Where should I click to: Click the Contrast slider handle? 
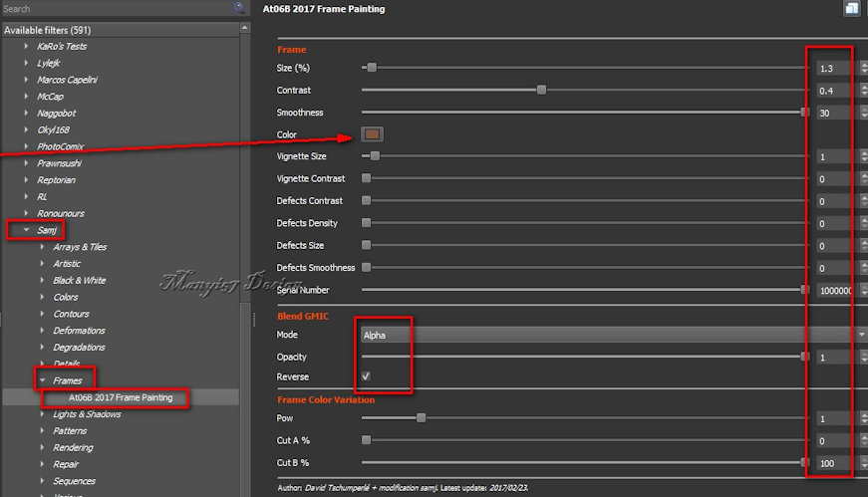tap(541, 90)
